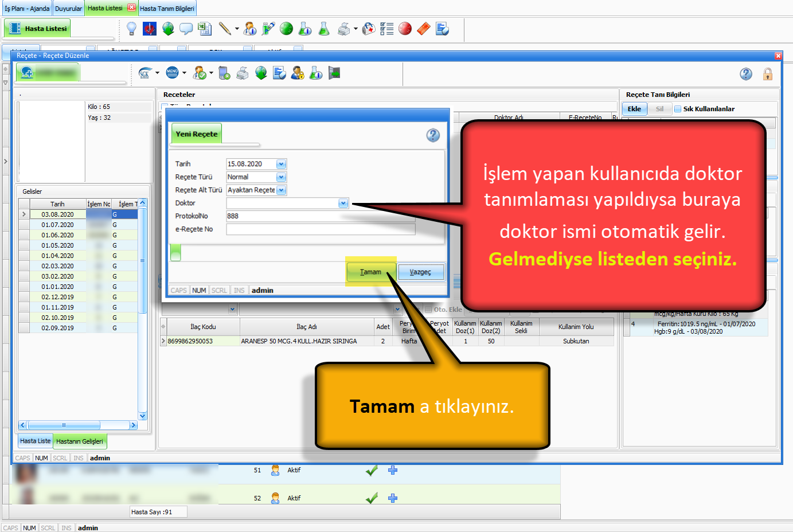Open the Doktor dropdown list
The image size is (793, 532).
coord(343,204)
